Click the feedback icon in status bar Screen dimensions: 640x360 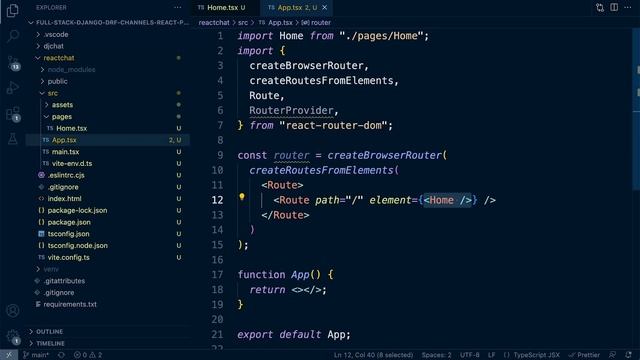[612, 355]
